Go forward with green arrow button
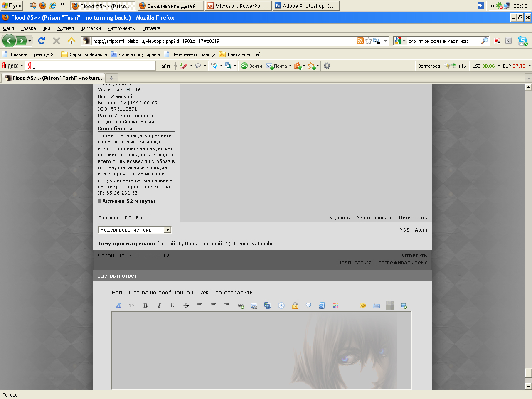 [x=21, y=41]
